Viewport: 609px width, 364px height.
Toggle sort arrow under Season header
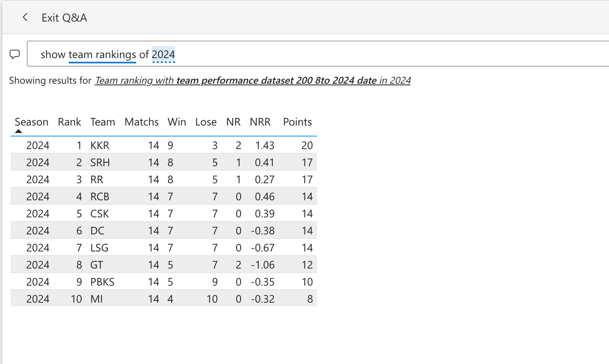pyautogui.click(x=18, y=131)
